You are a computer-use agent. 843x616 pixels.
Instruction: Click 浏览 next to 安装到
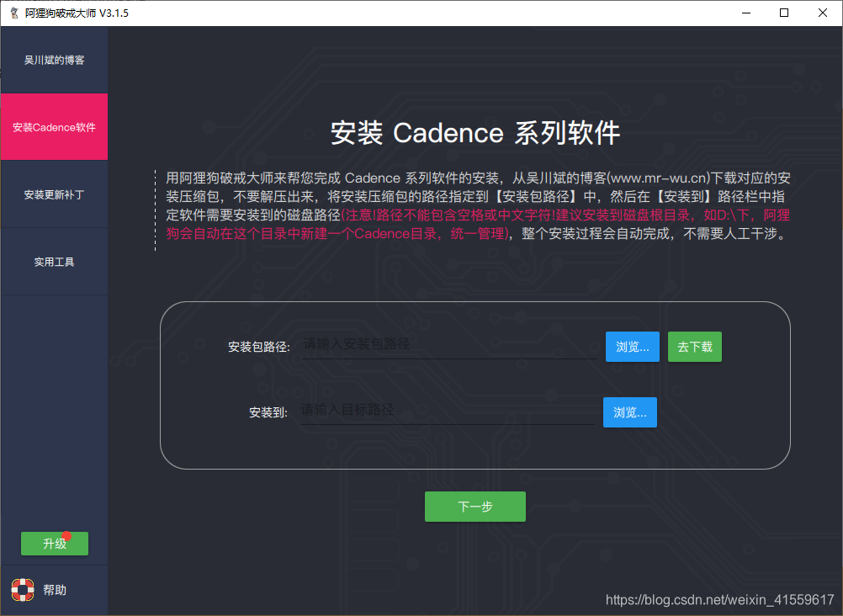629,412
